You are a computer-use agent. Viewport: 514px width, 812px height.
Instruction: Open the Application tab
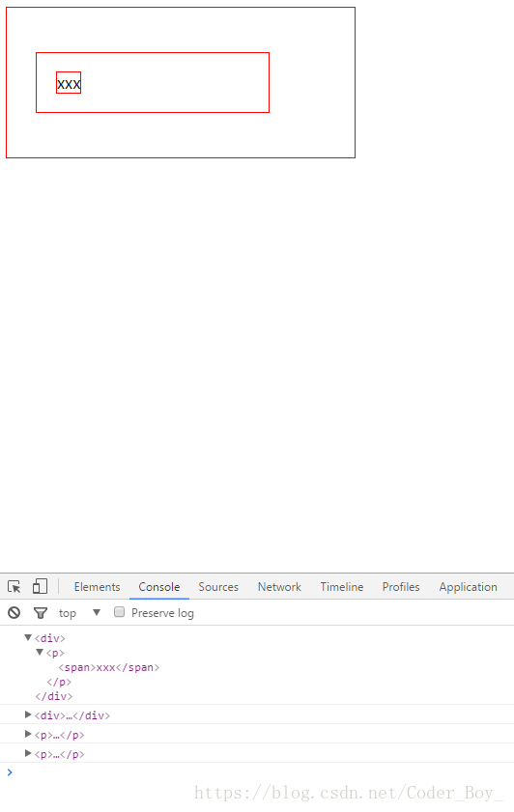point(468,587)
